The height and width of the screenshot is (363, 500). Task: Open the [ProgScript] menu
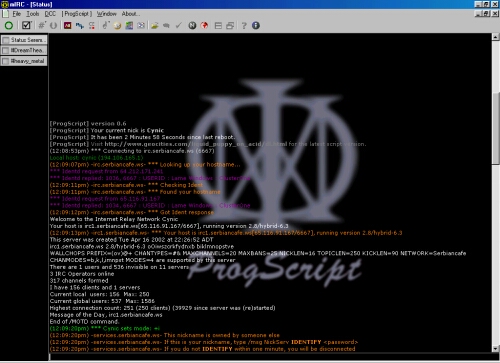tap(76, 14)
